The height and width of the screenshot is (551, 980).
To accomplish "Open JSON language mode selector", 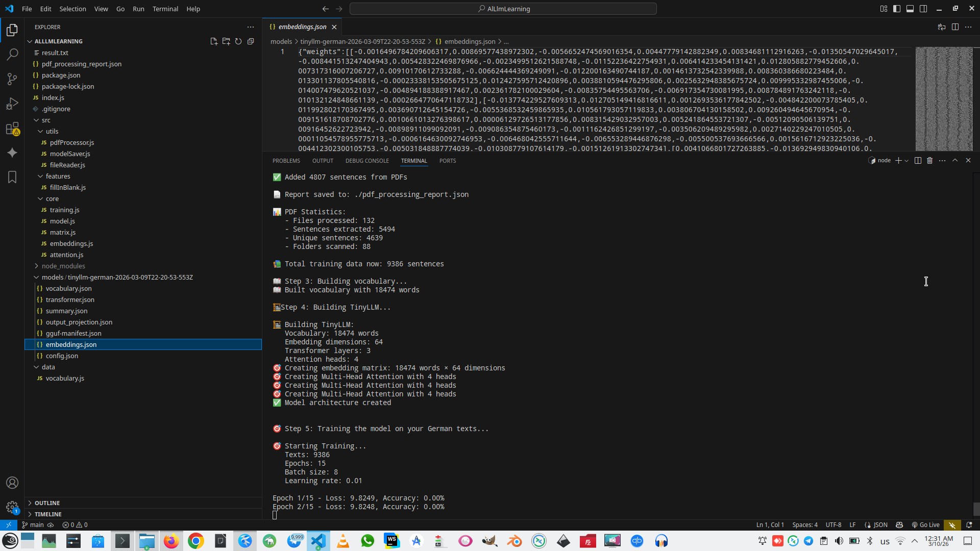I will pyautogui.click(x=880, y=525).
